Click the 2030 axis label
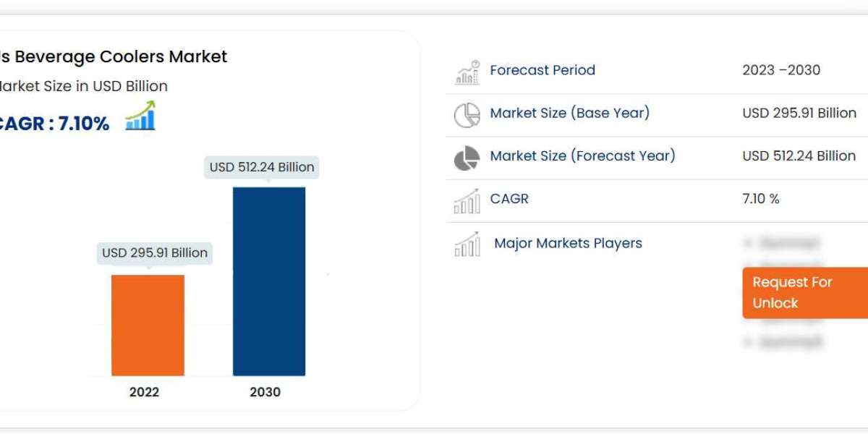 [x=265, y=392]
